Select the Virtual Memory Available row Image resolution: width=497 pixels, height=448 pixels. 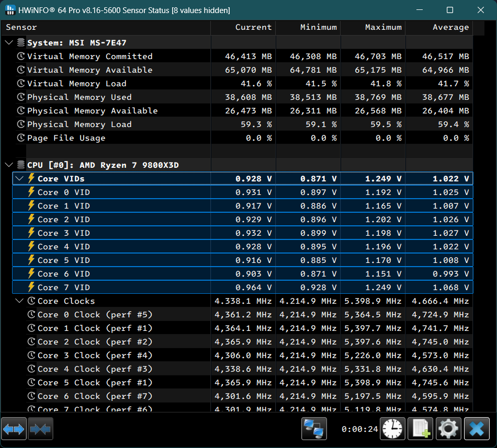[x=244, y=70]
